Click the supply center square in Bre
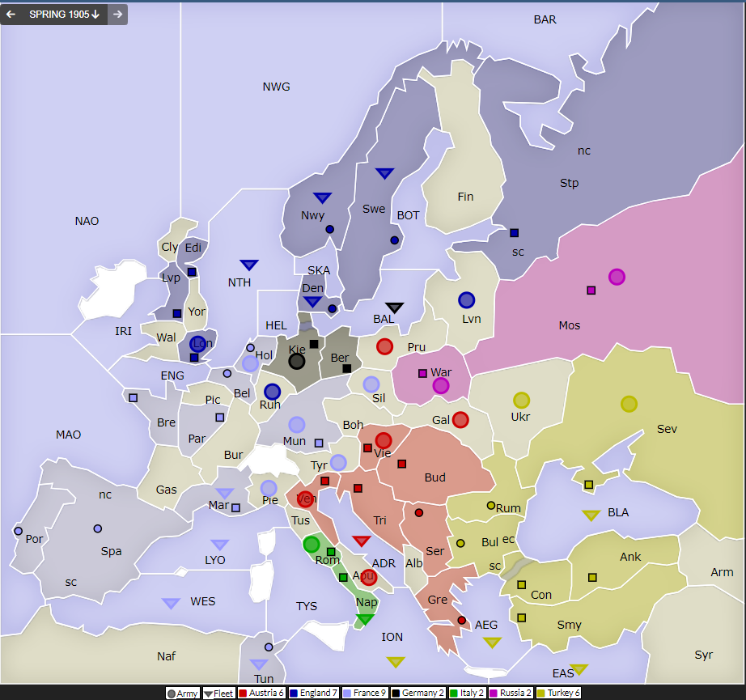 134,397
